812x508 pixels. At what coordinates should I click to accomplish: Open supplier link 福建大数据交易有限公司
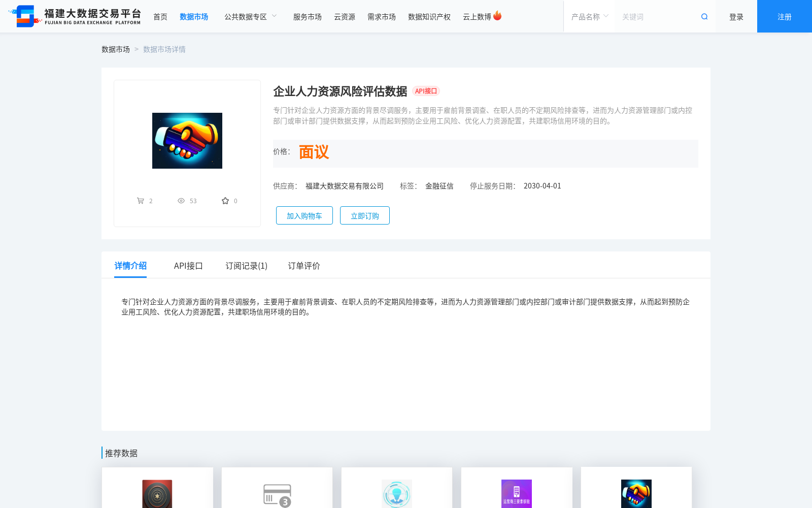pos(344,186)
